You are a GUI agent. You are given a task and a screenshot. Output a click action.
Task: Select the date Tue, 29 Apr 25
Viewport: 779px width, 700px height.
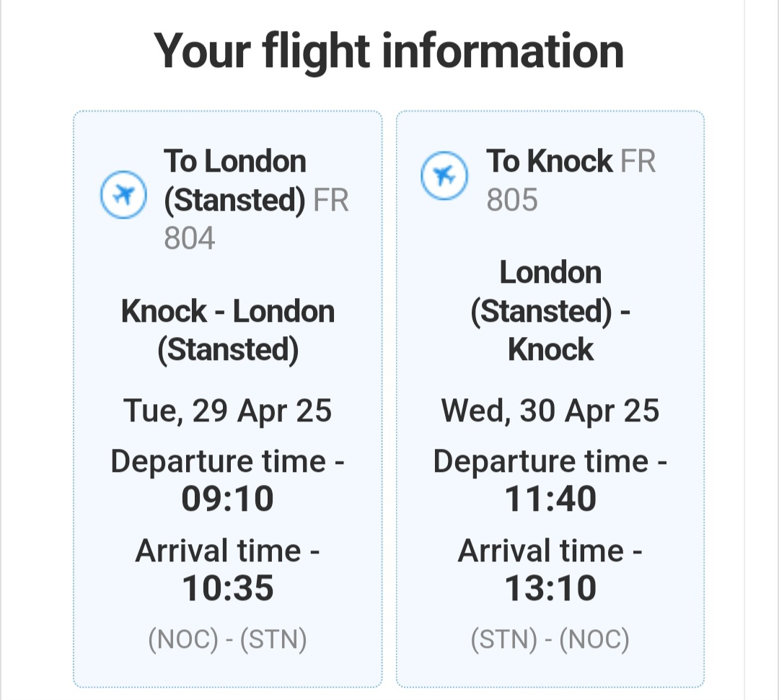(x=227, y=411)
